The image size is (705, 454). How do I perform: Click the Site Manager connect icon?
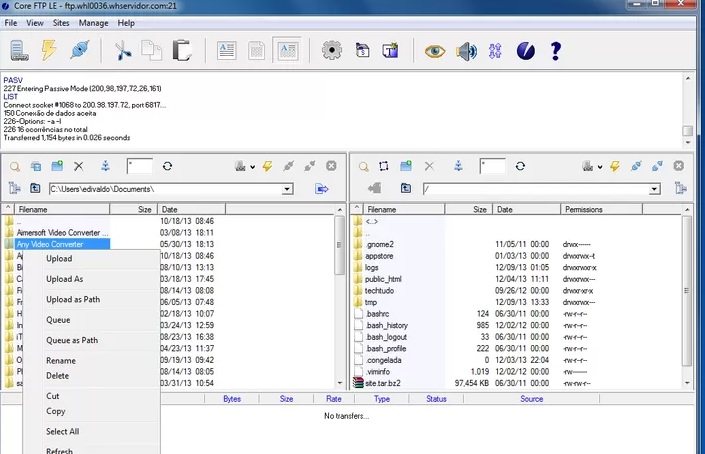pos(20,50)
